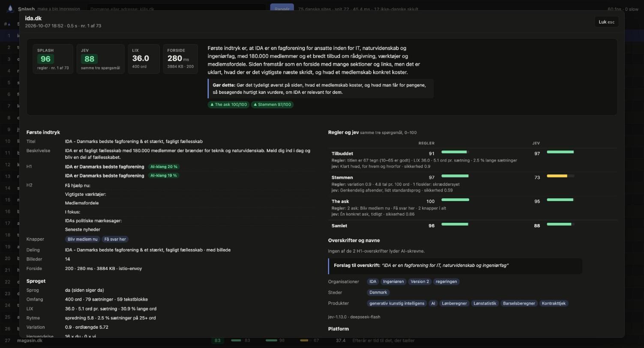Screen dimensions: 644x348
Task: Click the LIX 36.0 value card
Action: click(x=144, y=59)
